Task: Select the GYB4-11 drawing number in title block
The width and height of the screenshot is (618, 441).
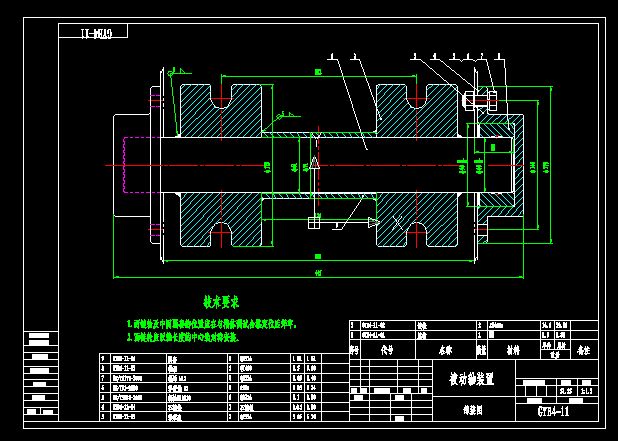Action: pyautogui.click(x=553, y=412)
